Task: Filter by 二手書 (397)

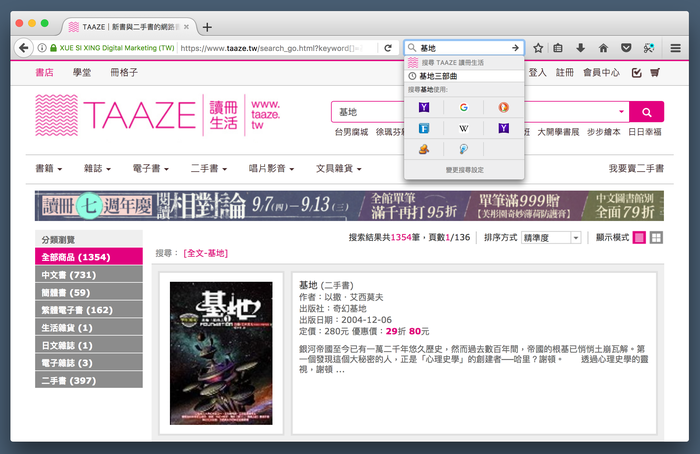Action: pos(89,380)
